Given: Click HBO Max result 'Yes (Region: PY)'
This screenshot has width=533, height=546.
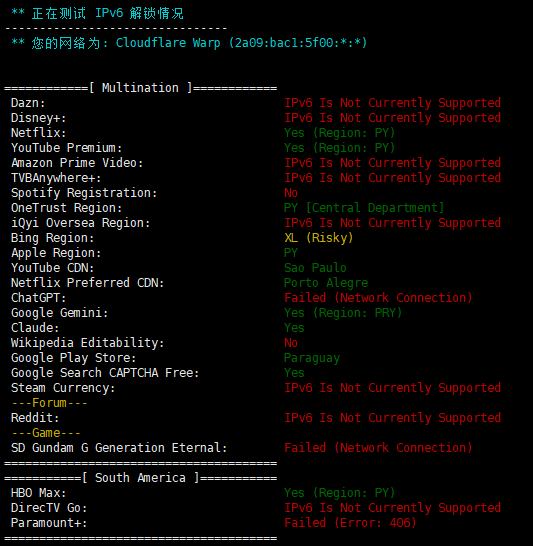Looking at the screenshot, I should pyautogui.click(x=339, y=493).
